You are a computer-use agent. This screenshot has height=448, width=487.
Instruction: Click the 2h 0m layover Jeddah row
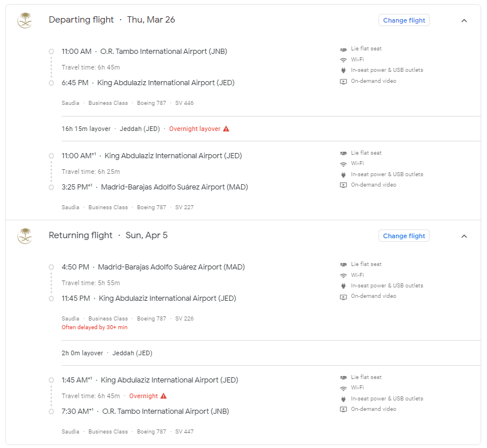click(271, 353)
